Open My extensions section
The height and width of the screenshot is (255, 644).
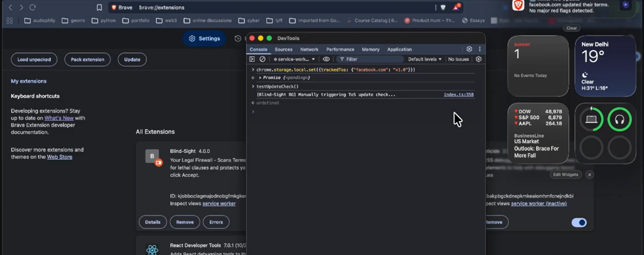(x=29, y=81)
